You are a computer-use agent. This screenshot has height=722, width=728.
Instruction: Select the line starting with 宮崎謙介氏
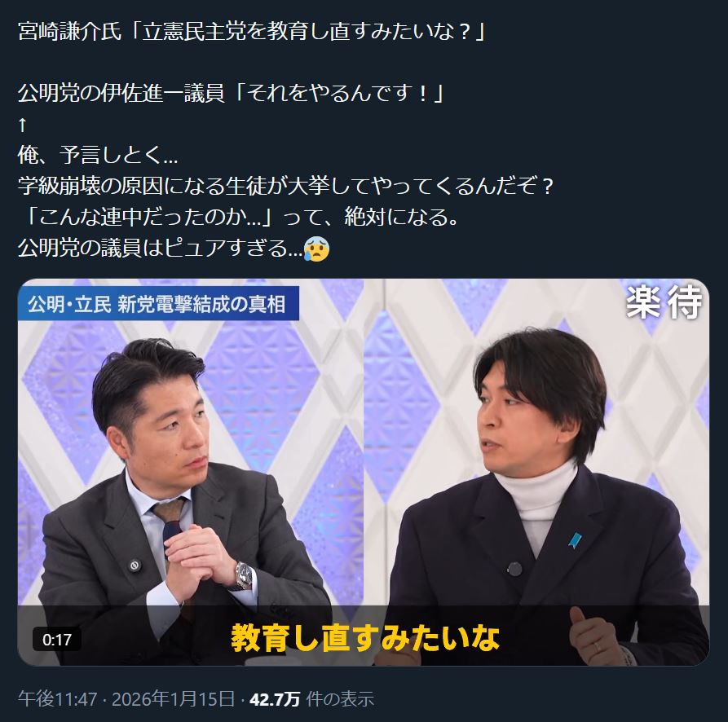[252, 32]
